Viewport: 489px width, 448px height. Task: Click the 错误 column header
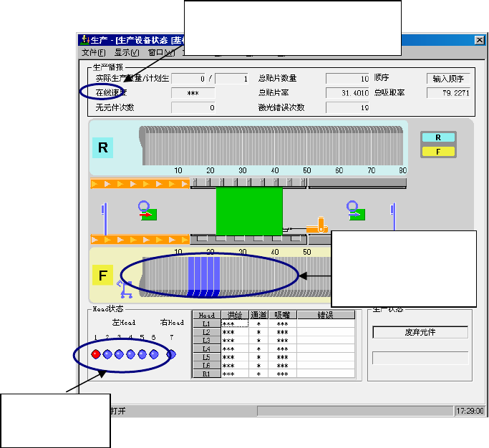click(326, 315)
